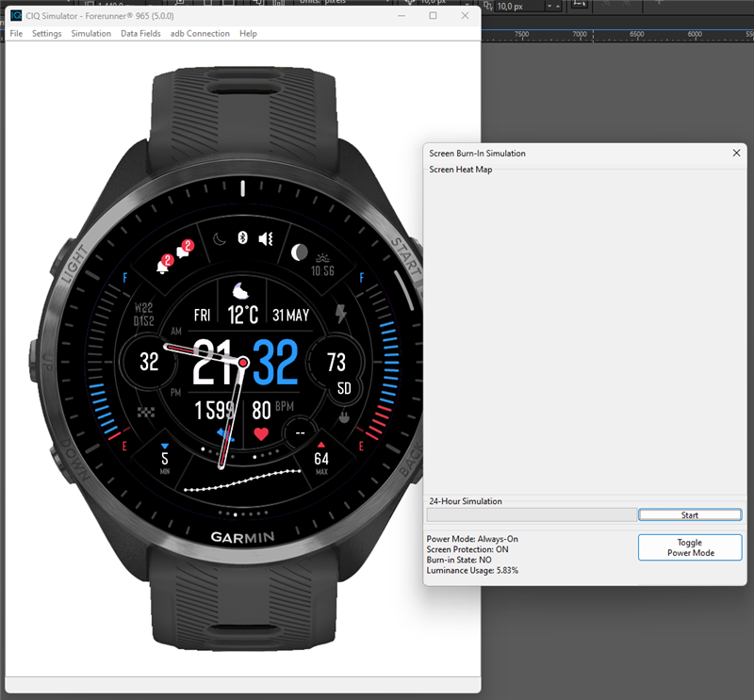The width and height of the screenshot is (754, 700).
Task: Click the blue triangle above 5 MIN
Action: pyautogui.click(x=165, y=447)
